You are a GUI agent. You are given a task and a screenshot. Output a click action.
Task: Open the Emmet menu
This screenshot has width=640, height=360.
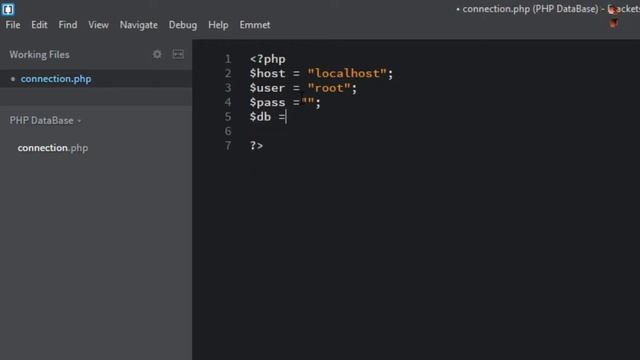(255, 25)
